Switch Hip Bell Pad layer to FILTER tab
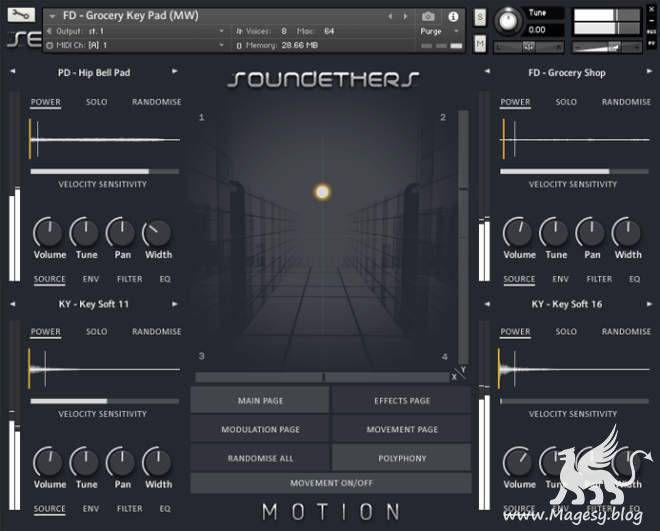This screenshot has height=531, width=660. point(130,279)
